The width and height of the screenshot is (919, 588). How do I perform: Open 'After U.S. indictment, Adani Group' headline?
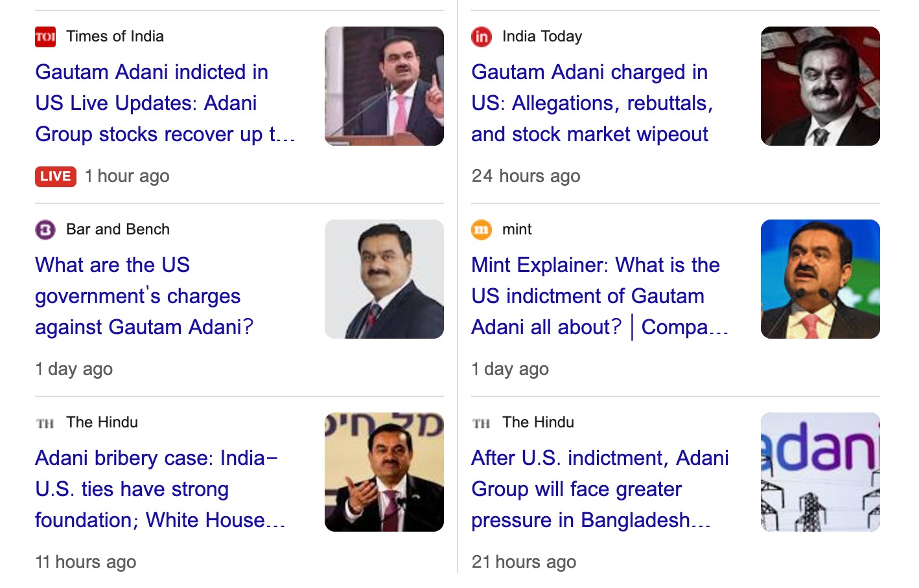click(600, 489)
